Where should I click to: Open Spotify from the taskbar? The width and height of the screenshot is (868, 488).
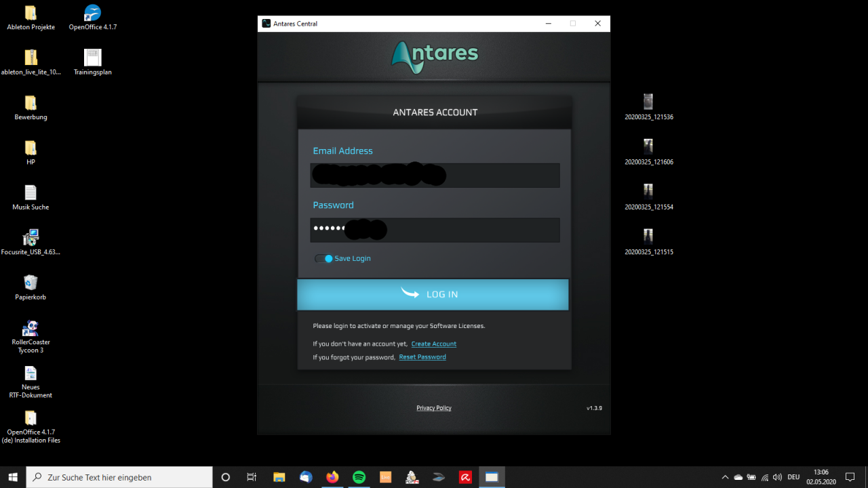(359, 477)
